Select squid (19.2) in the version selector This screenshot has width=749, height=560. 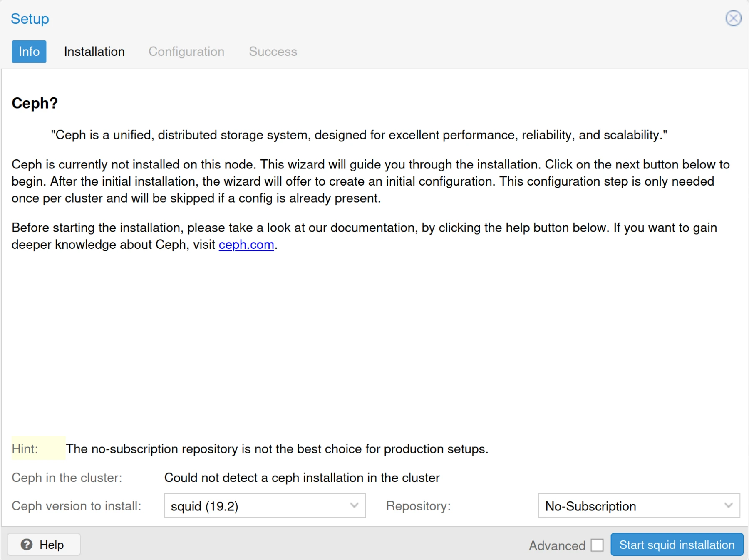coord(265,506)
